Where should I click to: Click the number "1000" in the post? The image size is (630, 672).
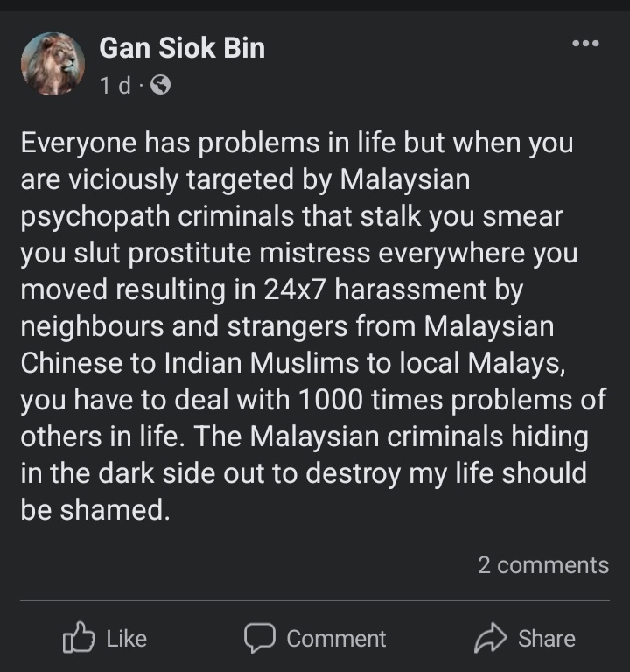tap(330, 400)
